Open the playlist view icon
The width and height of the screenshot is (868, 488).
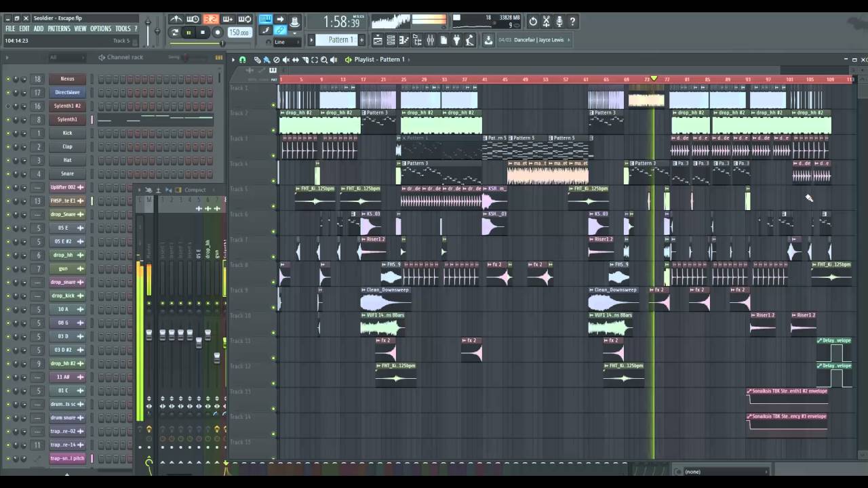click(x=378, y=41)
